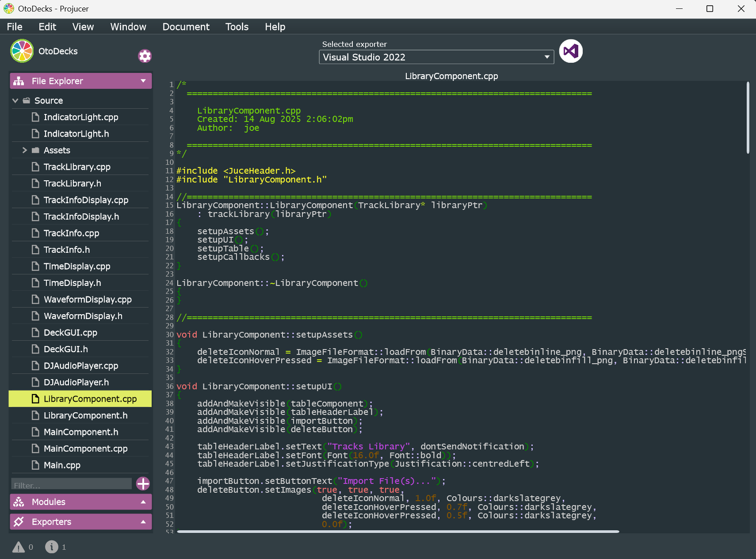The height and width of the screenshot is (559, 756).
Task: Click the Exporters panel icon
Action: click(19, 522)
